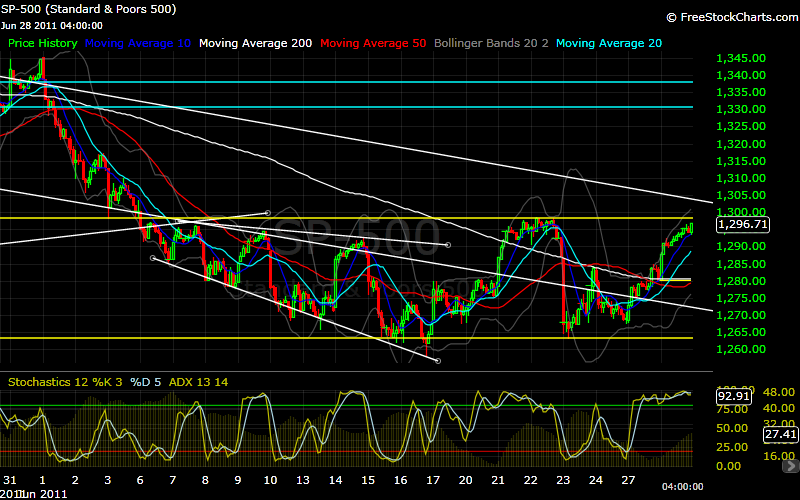Viewport: 800px width, 500px height.
Task: Select the Stochastics 12 %K 3 indicator label
Action: 65,382
